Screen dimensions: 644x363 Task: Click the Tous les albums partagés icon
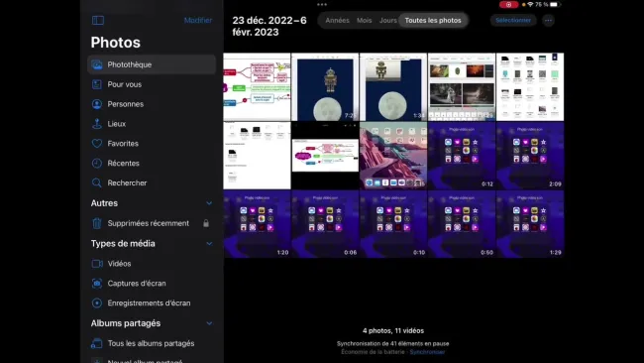(x=97, y=343)
